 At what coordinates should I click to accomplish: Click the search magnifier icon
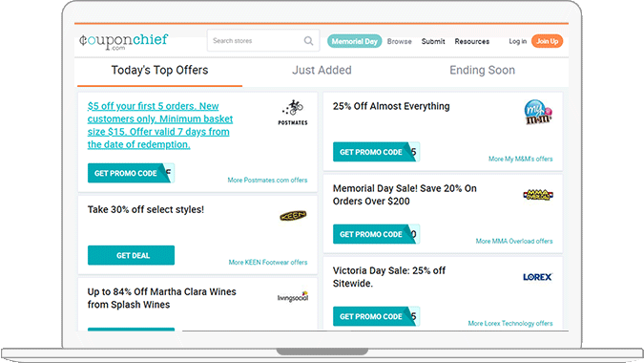pos(308,41)
